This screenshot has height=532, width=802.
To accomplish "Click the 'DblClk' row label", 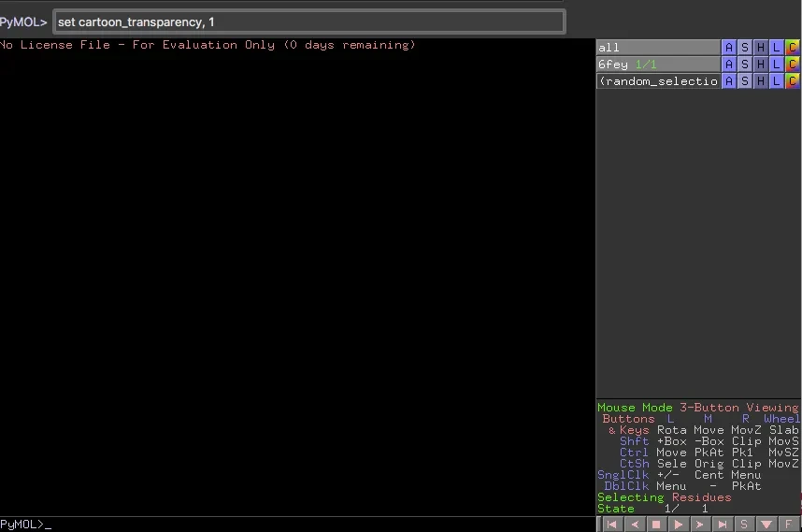I will 626,486.
